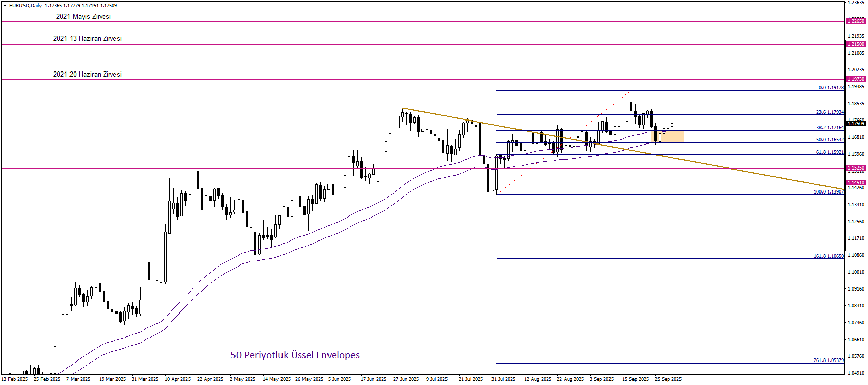Click the 1.15250 magenta price tag

(x=856, y=168)
